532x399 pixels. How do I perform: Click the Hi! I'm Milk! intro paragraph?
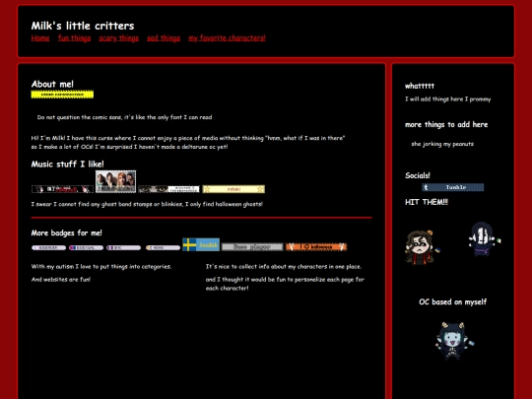point(188,142)
